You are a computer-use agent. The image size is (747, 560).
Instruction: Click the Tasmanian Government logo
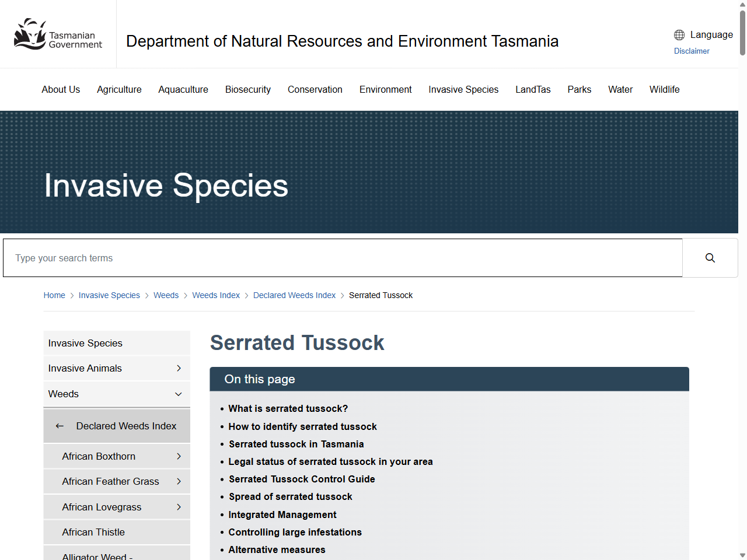(58, 33)
